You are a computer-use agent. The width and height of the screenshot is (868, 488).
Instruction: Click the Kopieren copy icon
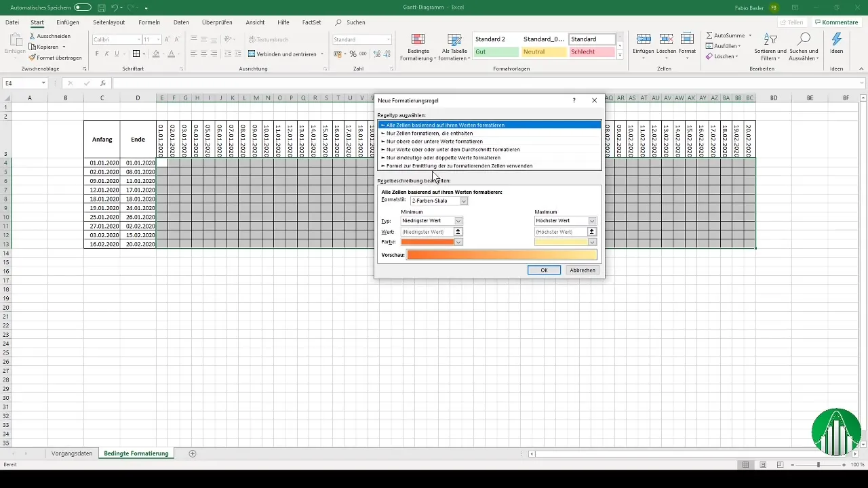coord(32,47)
